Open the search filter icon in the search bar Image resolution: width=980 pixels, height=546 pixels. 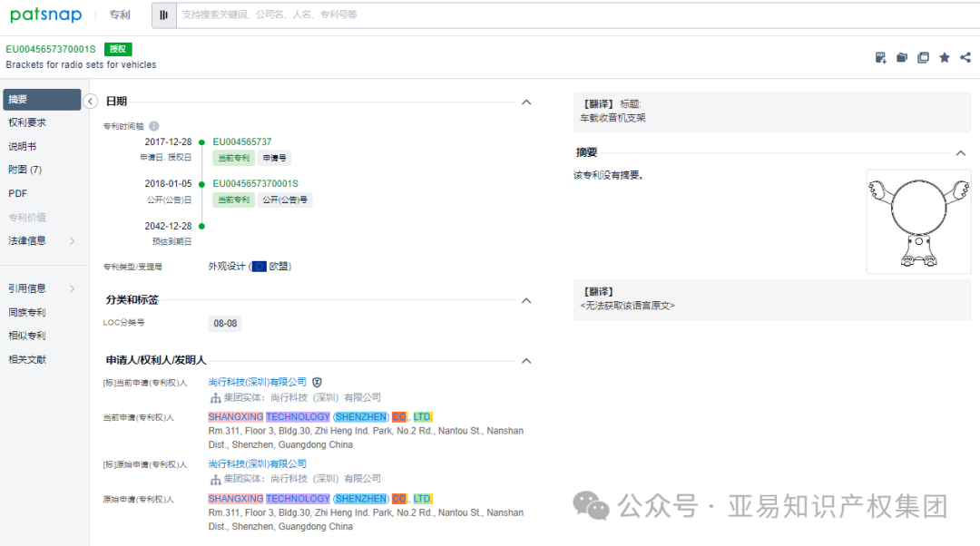click(x=164, y=15)
